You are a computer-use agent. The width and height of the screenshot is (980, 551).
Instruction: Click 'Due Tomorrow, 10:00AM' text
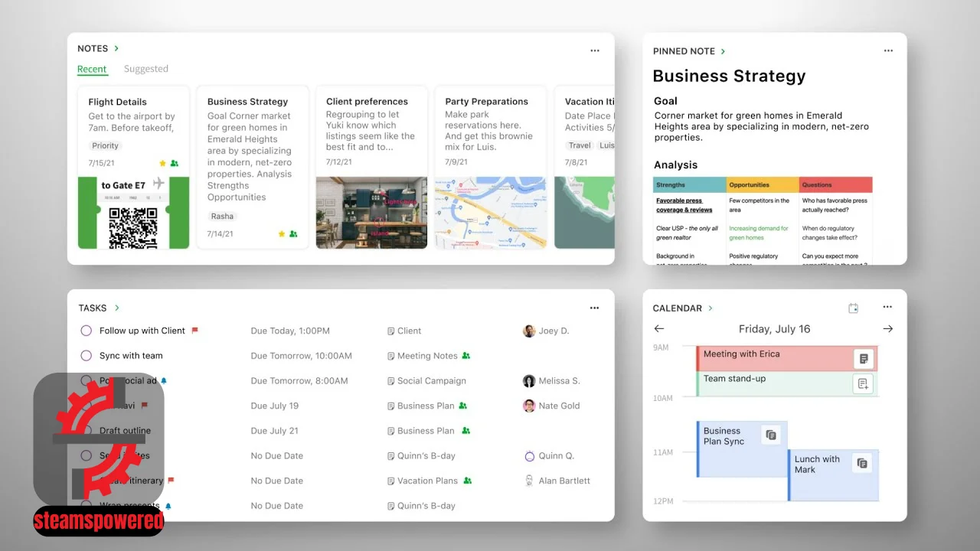click(x=302, y=356)
